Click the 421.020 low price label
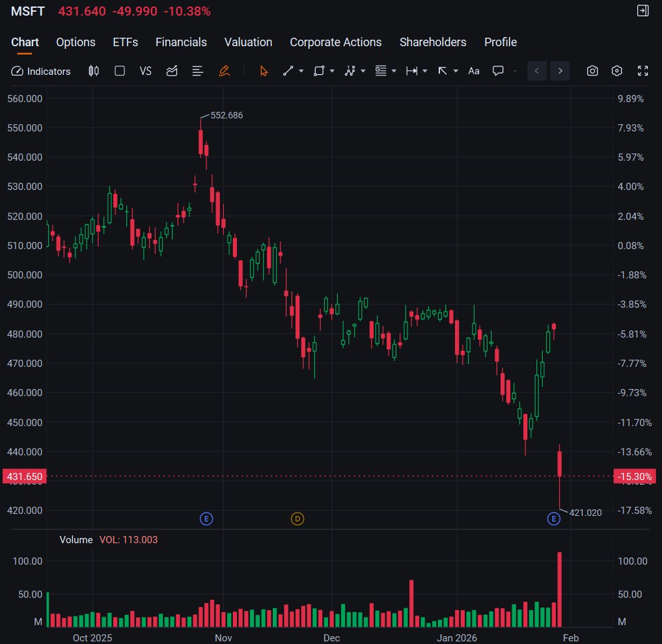 tap(586, 513)
